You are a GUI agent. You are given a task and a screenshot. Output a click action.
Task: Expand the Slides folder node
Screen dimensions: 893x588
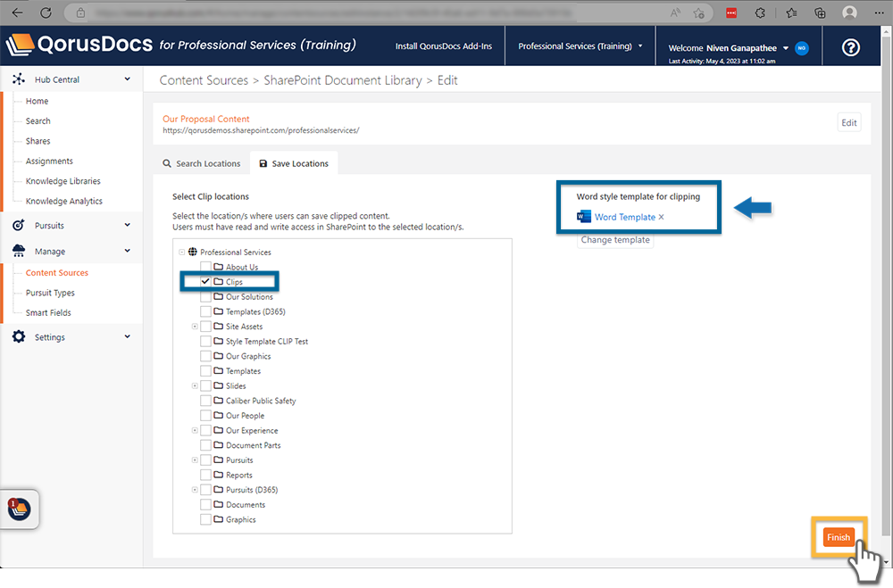coord(195,385)
